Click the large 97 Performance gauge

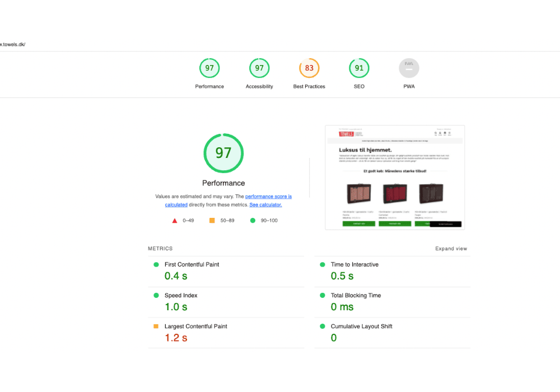[x=223, y=153]
